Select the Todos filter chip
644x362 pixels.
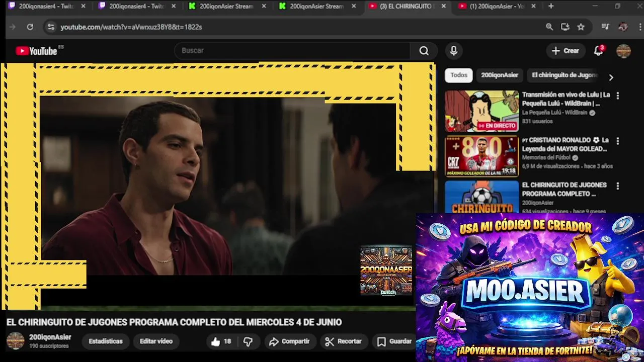tap(458, 75)
